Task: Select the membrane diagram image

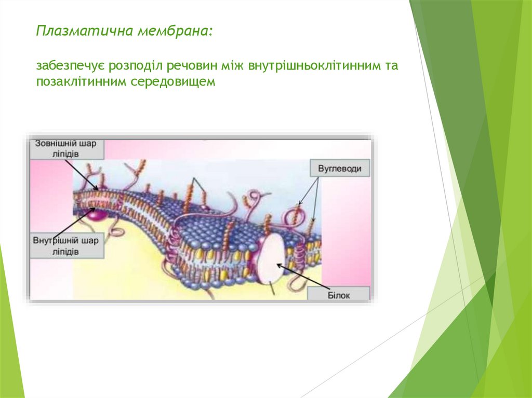Action: (x=200, y=218)
